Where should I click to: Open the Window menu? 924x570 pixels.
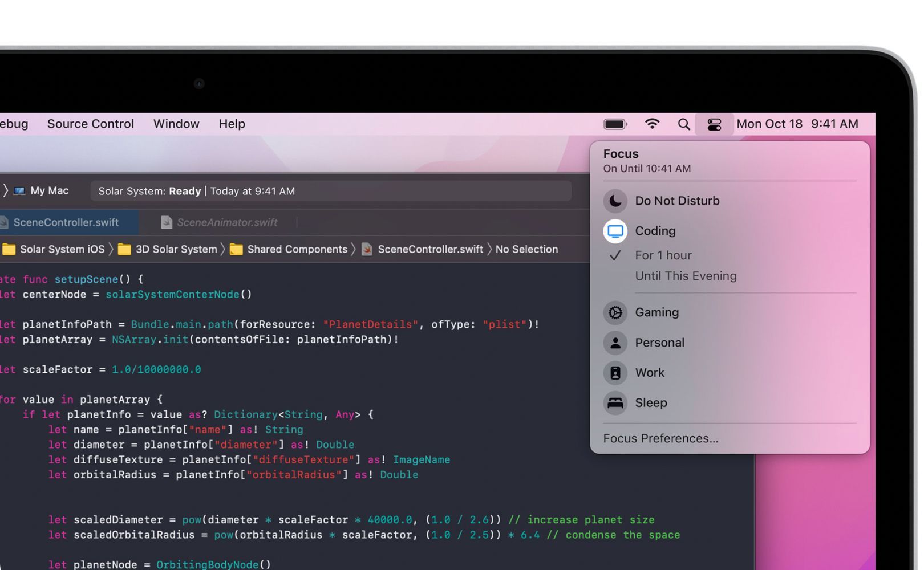pyautogui.click(x=176, y=124)
